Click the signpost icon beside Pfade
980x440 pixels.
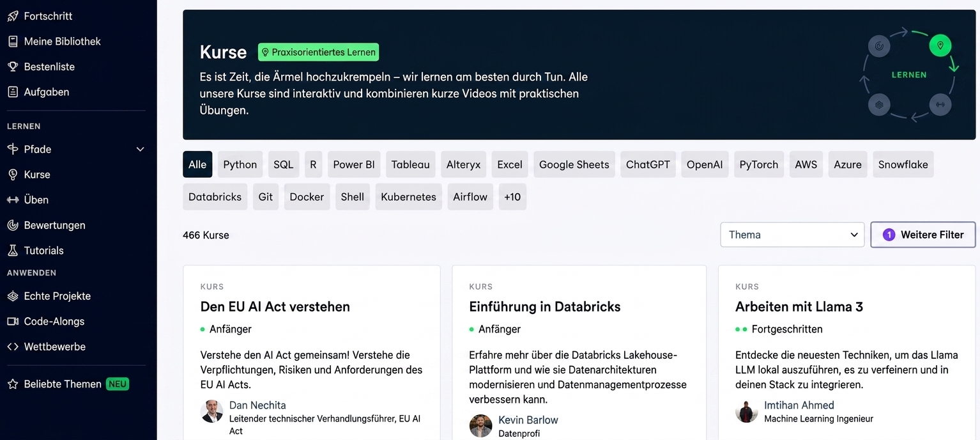[13, 149]
